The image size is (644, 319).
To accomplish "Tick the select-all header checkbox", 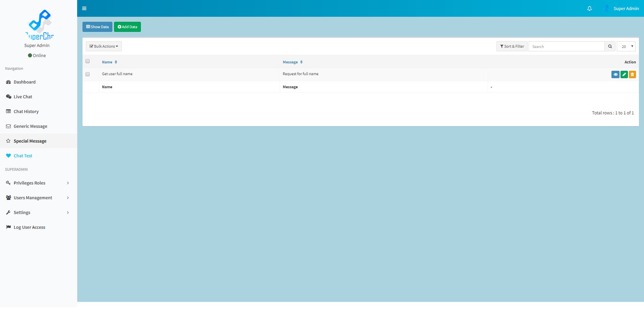I will pos(88,61).
